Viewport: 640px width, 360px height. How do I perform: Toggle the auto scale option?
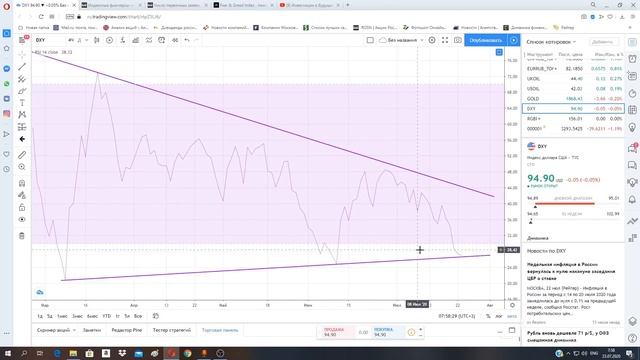(x=511, y=316)
